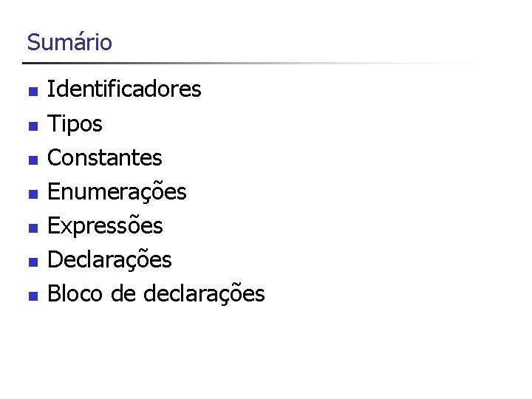Select the Expressões text line

pyautogui.click(x=105, y=226)
